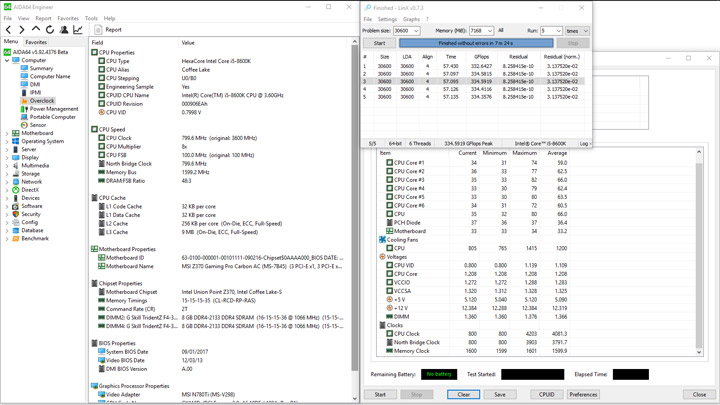Click the Database category icon
Screen dimensions: 720x405
[x=16, y=230]
